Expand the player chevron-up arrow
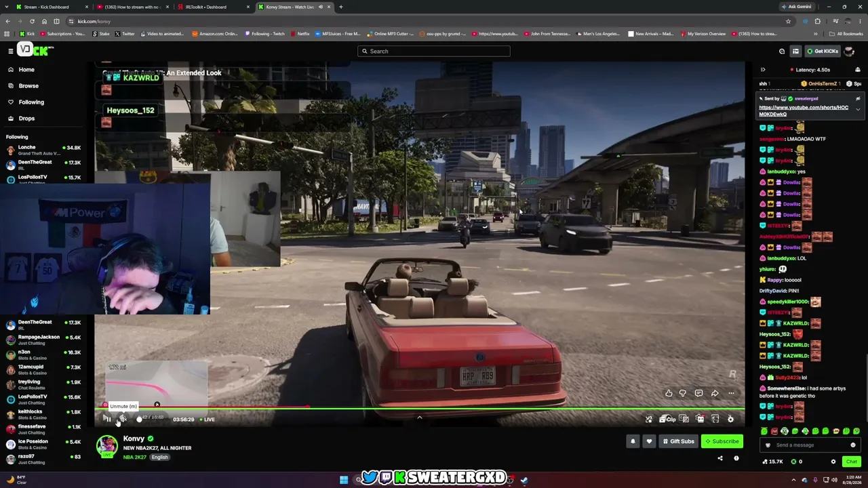This screenshot has width=868, height=488. tap(420, 418)
